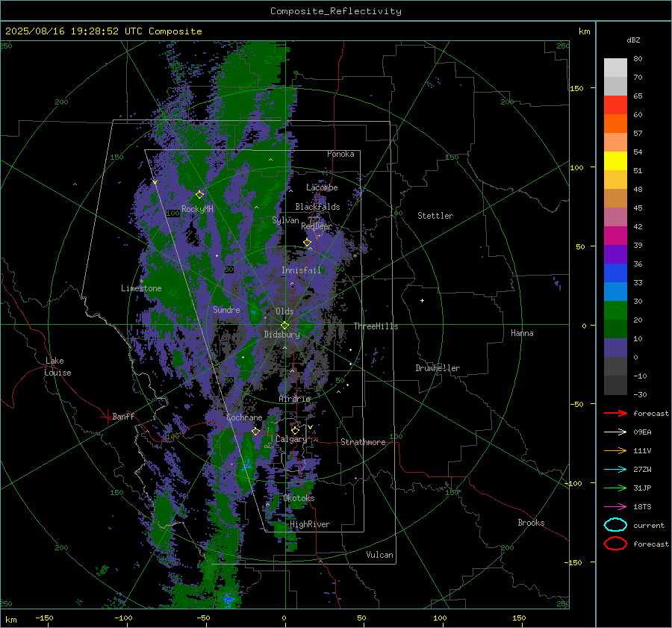The width and height of the screenshot is (672, 628).
Task: Click the Sylvan label
Action: (x=285, y=220)
